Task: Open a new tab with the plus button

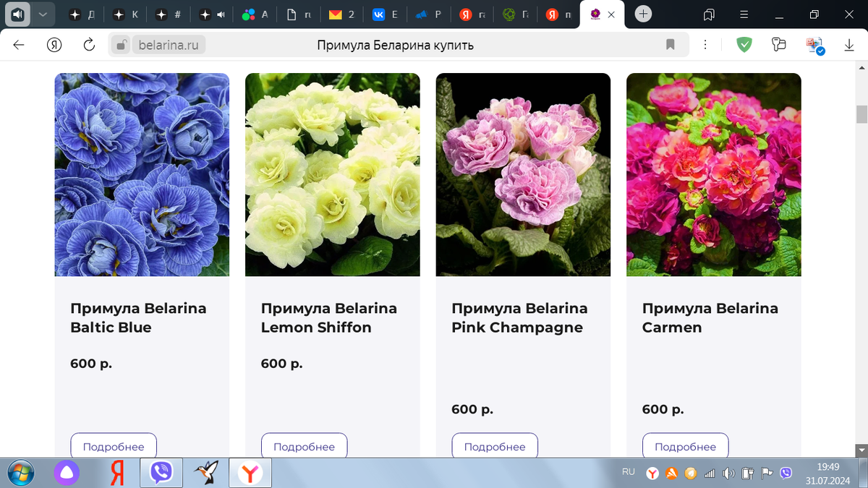Action: 643,14
